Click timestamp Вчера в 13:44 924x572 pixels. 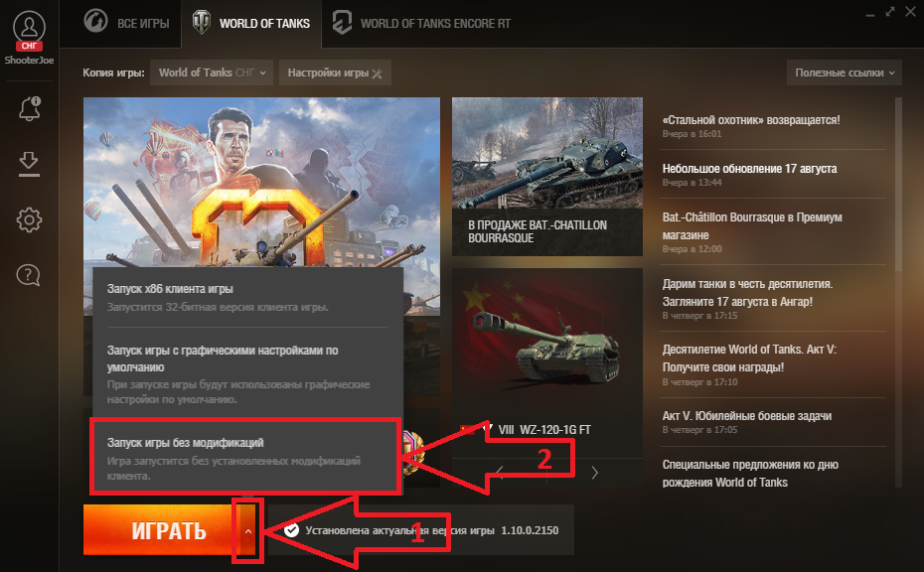pos(692,183)
